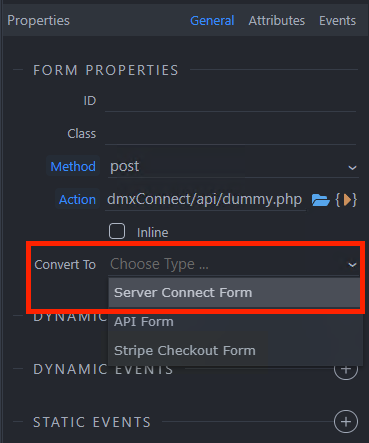The height and width of the screenshot is (443, 369).
Task: Click the ID input field
Action: pyautogui.click(x=230, y=101)
